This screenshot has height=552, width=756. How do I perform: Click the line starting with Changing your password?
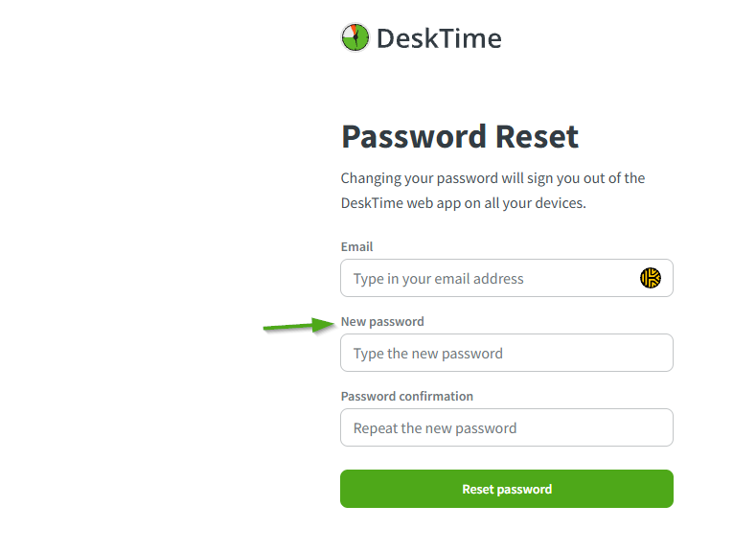click(493, 178)
